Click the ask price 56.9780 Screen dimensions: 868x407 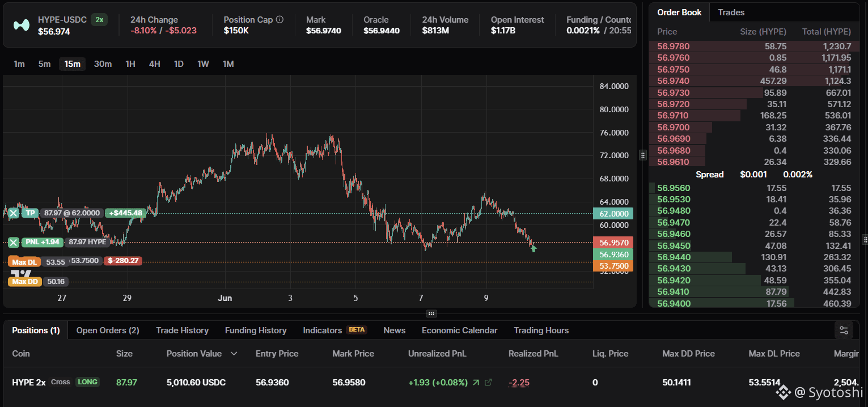(x=674, y=46)
